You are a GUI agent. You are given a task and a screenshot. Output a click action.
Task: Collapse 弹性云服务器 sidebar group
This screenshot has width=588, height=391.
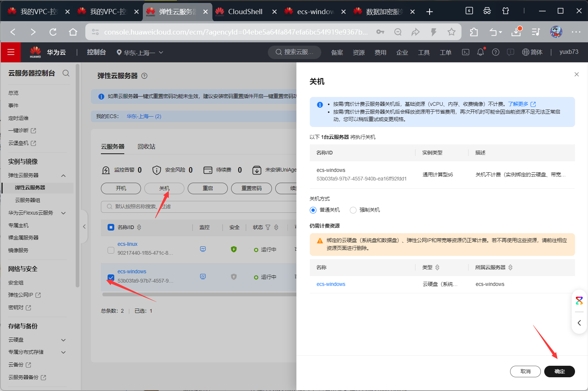63,176
